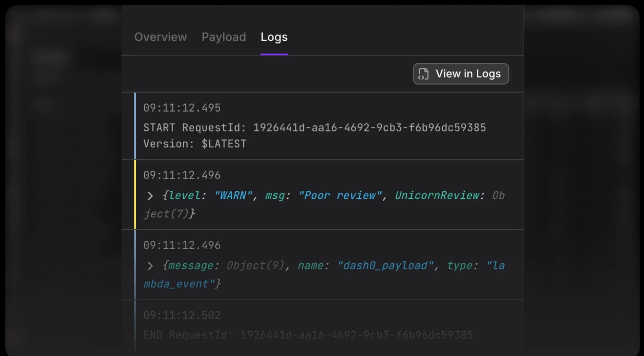Click the UnicornReview key in log
644x356 pixels.
[x=437, y=195]
